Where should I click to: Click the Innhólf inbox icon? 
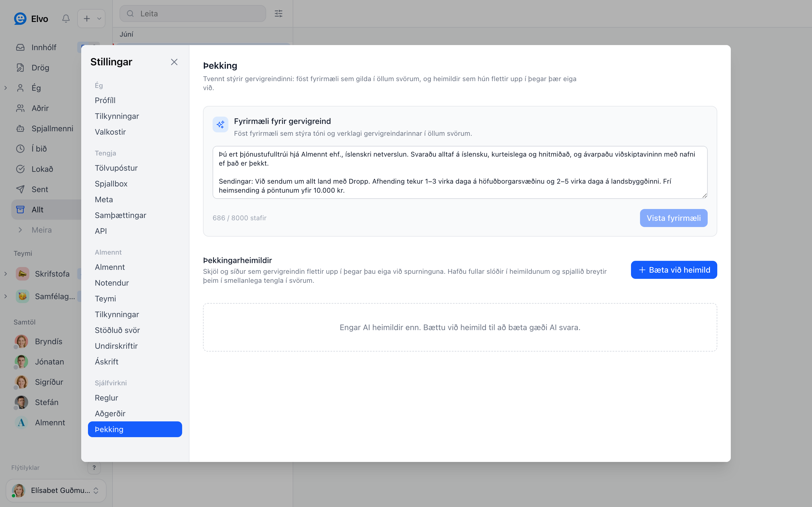point(21,47)
